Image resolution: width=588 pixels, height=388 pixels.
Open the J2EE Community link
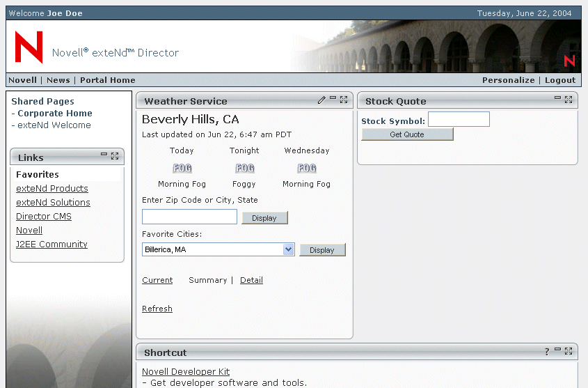51,244
